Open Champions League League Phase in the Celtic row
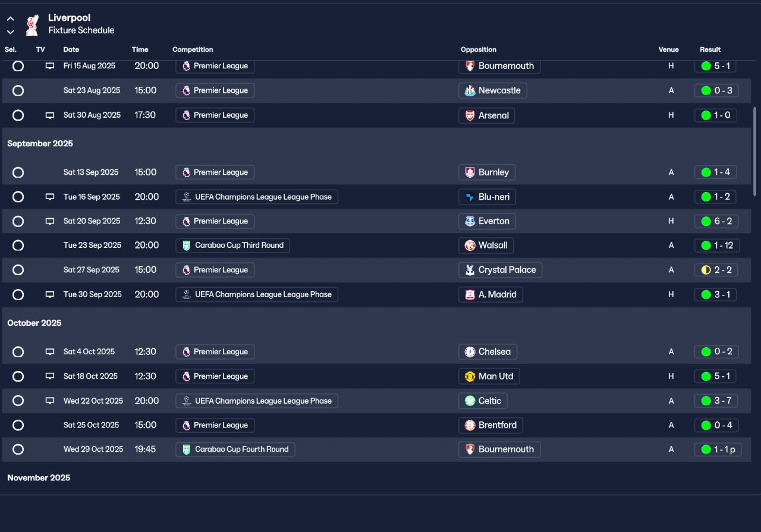Viewport: 761px width, 532px height. pyautogui.click(x=257, y=401)
